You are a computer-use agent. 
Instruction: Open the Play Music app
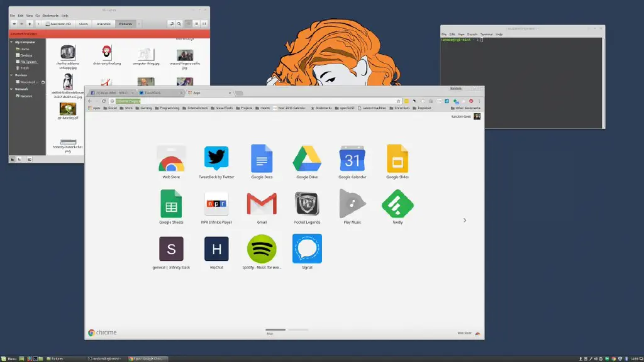pyautogui.click(x=352, y=207)
